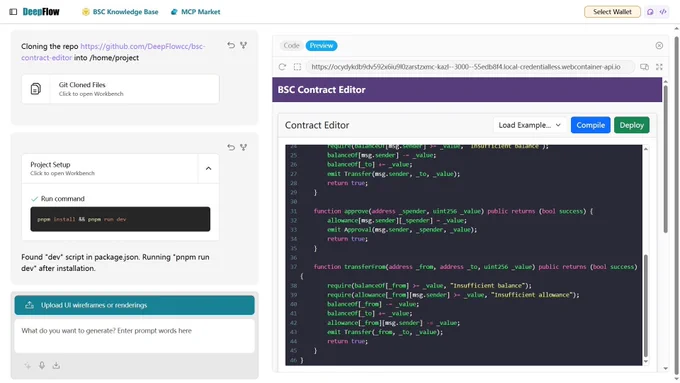Fork from the Project Setup message
The image size is (680, 383).
pos(244,147)
